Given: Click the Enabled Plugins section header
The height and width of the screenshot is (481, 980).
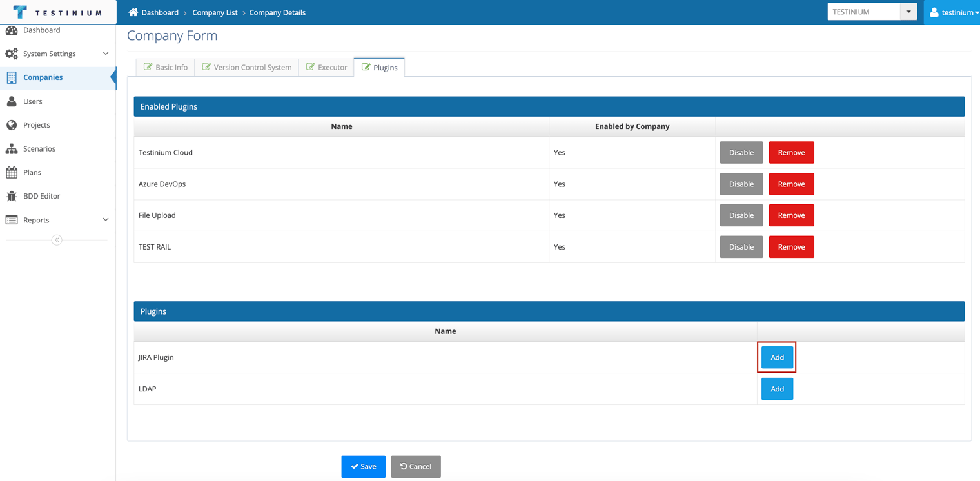Looking at the screenshot, I should (x=549, y=106).
